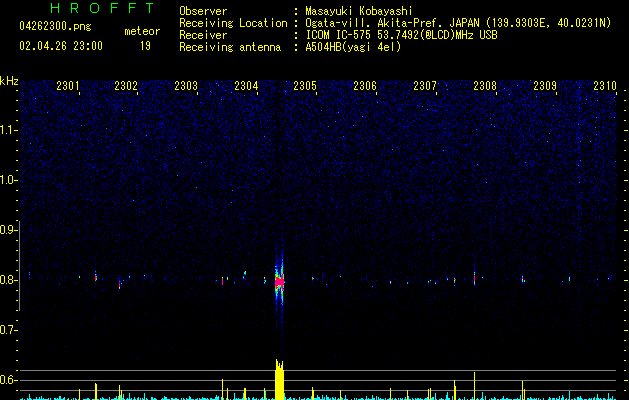Image resolution: width=629 pixels, height=400 pixels.
Task: Select the filename 04262300.png
Action: [55, 27]
